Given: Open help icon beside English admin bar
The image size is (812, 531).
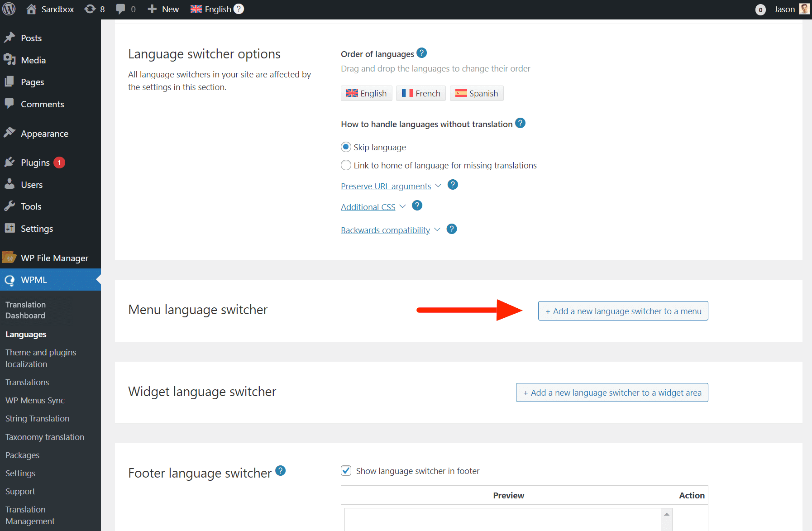Looking at the screenshot, I should pyautogui.click(x=239, y=9).
